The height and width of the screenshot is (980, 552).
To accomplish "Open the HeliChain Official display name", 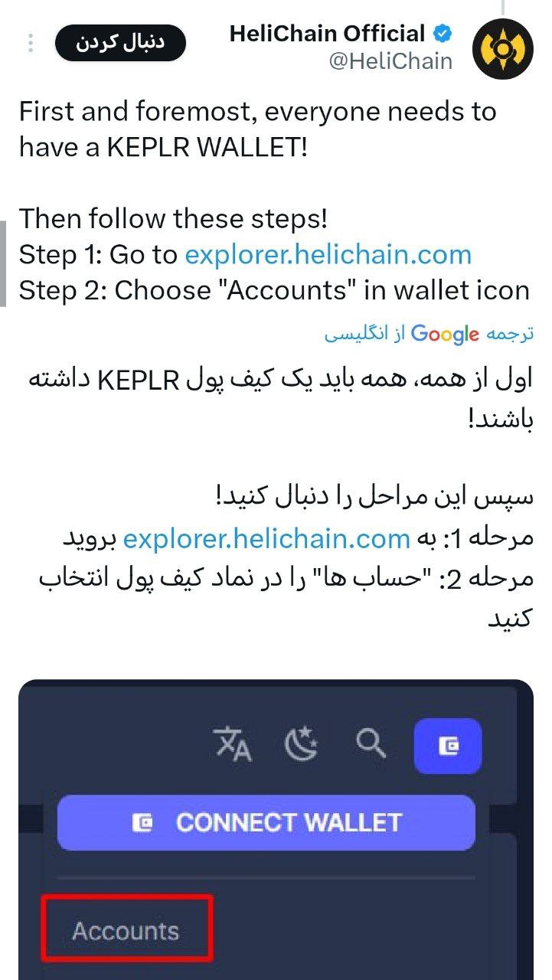I will tap(327, 34).
